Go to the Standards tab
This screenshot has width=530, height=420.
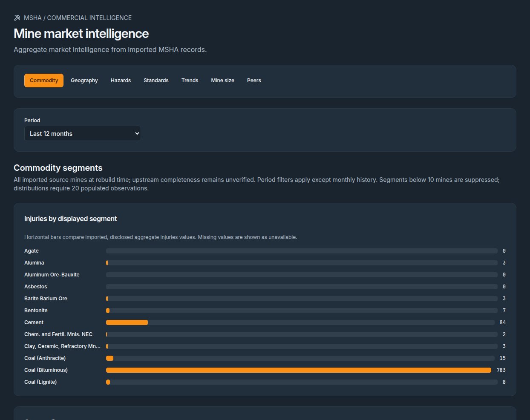[x=156, y=81]
